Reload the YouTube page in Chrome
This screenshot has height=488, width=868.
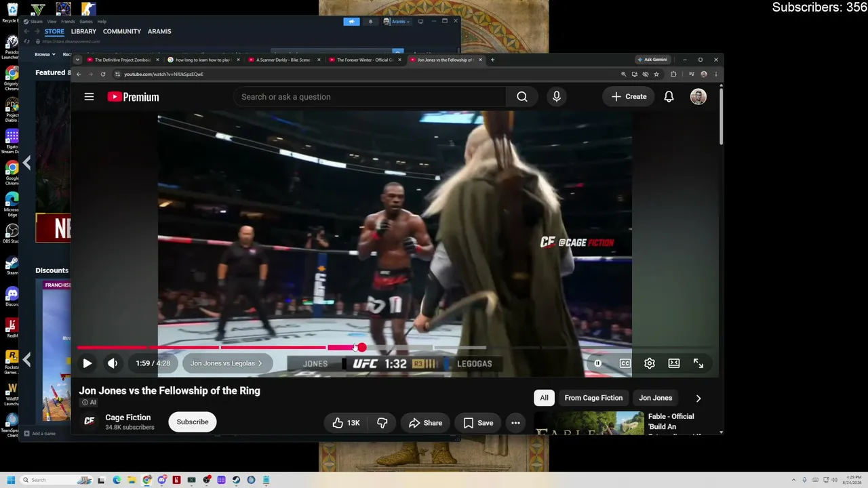(103, 74)
